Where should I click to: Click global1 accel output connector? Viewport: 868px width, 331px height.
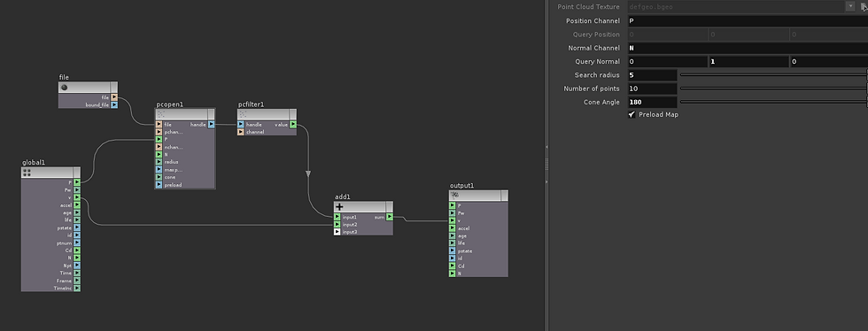pyautogui.click(x=77, y=204)
